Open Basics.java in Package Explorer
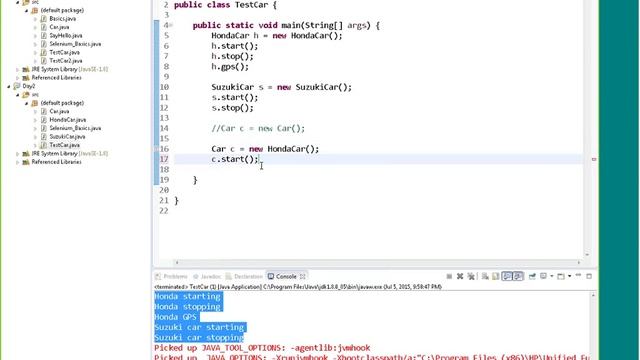 62,19
